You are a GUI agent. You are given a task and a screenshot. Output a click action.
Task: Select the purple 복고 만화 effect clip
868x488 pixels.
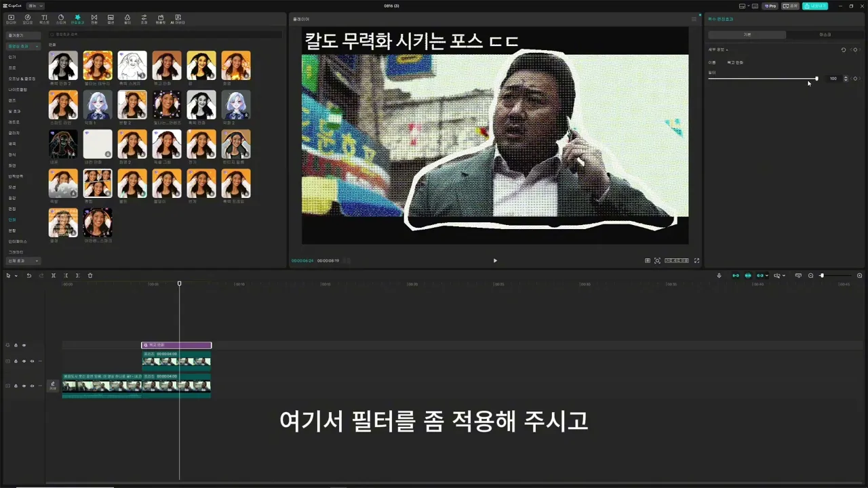pyautogui.click(x=176, y=345)
